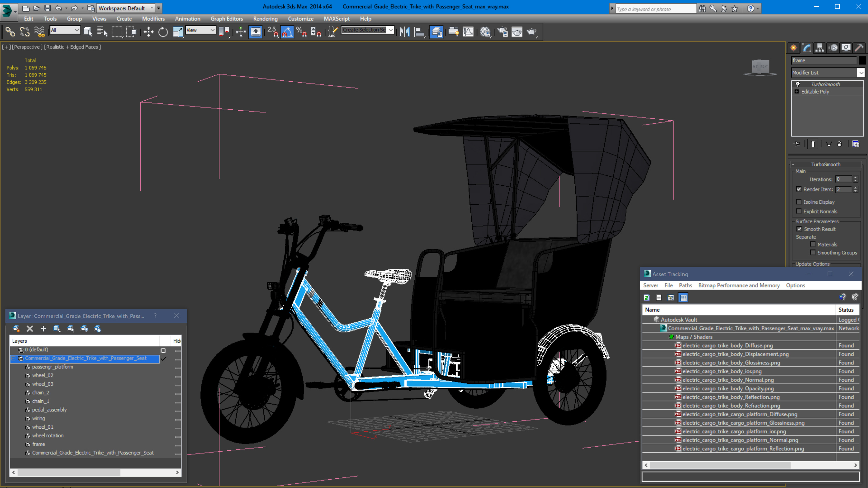Screen dimensions: 868x488
Task: Click the Align tool icon
Action: click(419, 32)
